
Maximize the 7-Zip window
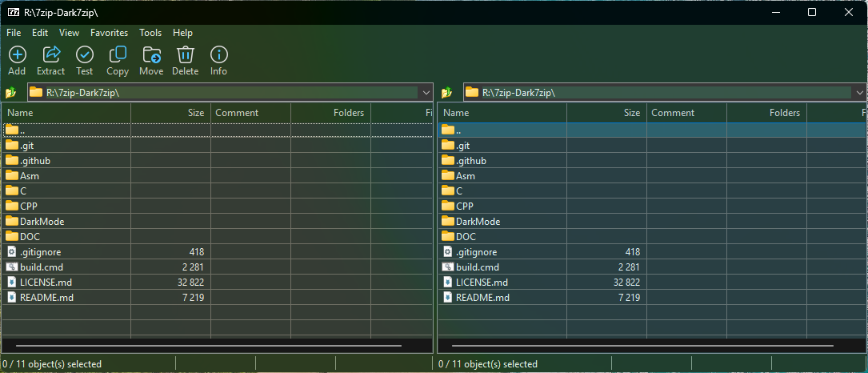(811, 12)
